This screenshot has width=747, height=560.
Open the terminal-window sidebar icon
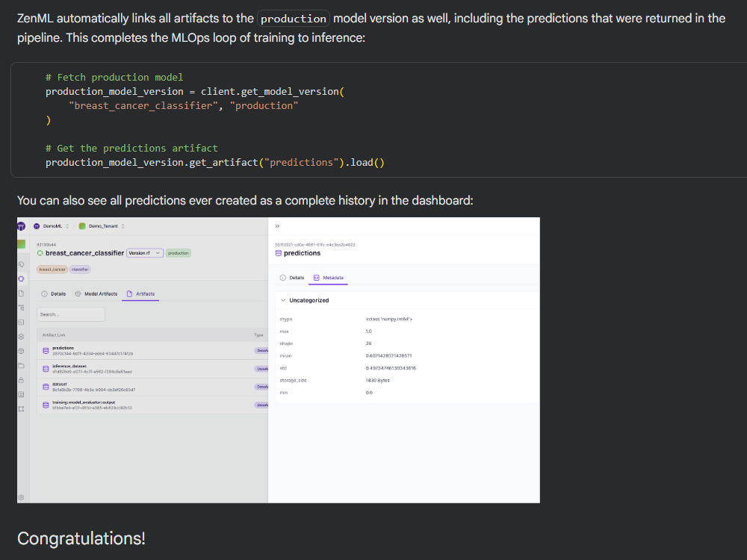pyautogui.click(x=21, y=323)
